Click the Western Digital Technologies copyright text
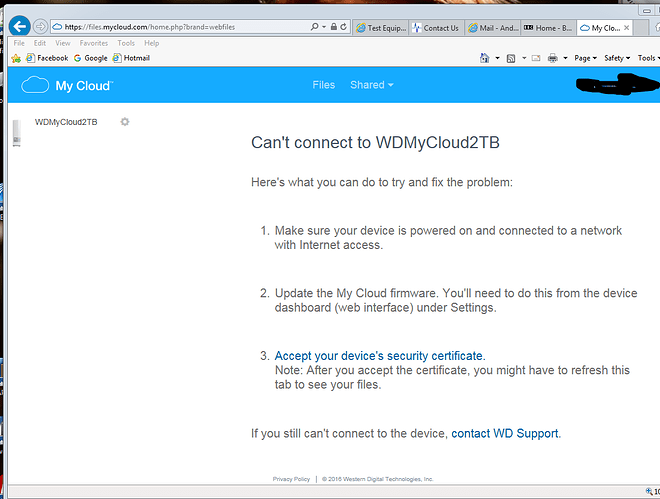The height and width of the screenshot is (499, 660). [x=378, y=479]
